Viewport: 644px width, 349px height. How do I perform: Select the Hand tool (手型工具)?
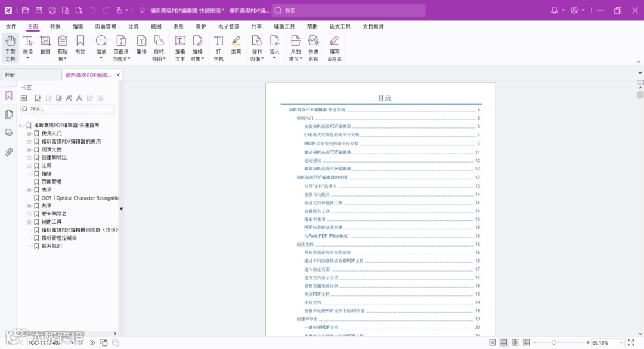point(10,48)
